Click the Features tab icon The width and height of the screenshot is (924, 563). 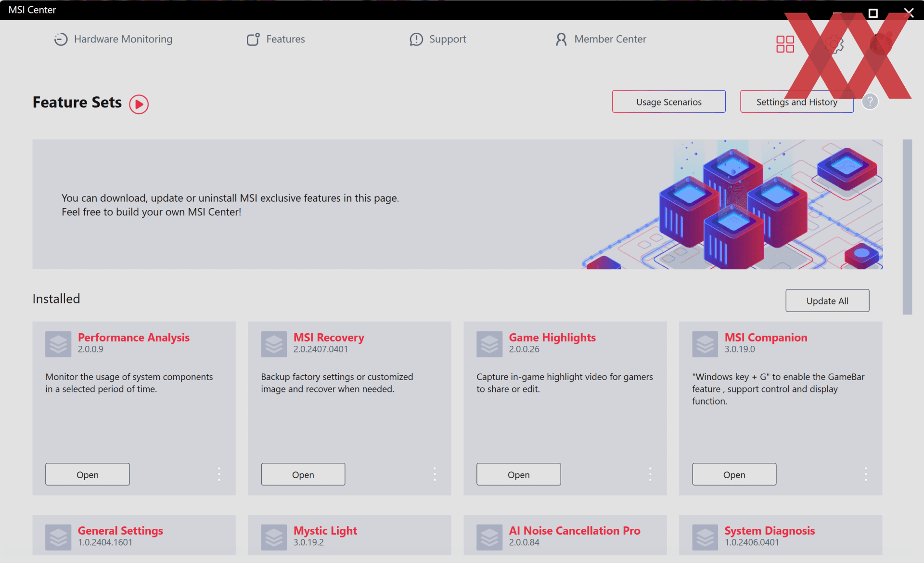point(253,39)
